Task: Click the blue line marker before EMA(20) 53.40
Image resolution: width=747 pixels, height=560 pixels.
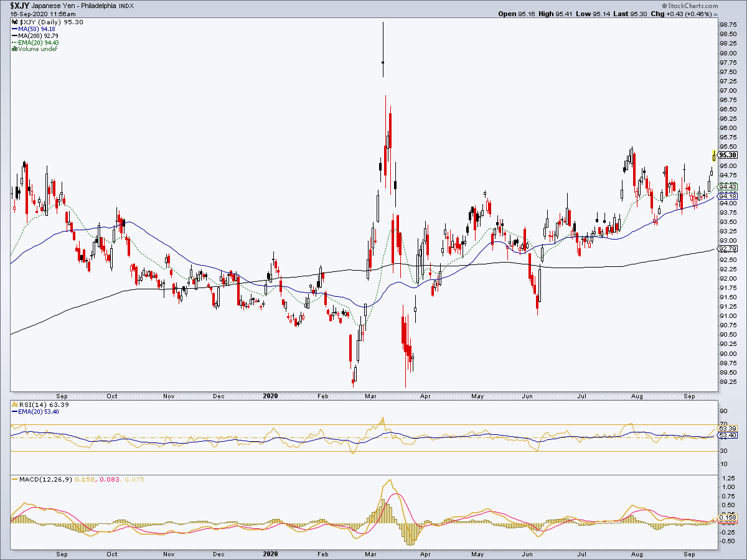Action: [x=14, y=412]
